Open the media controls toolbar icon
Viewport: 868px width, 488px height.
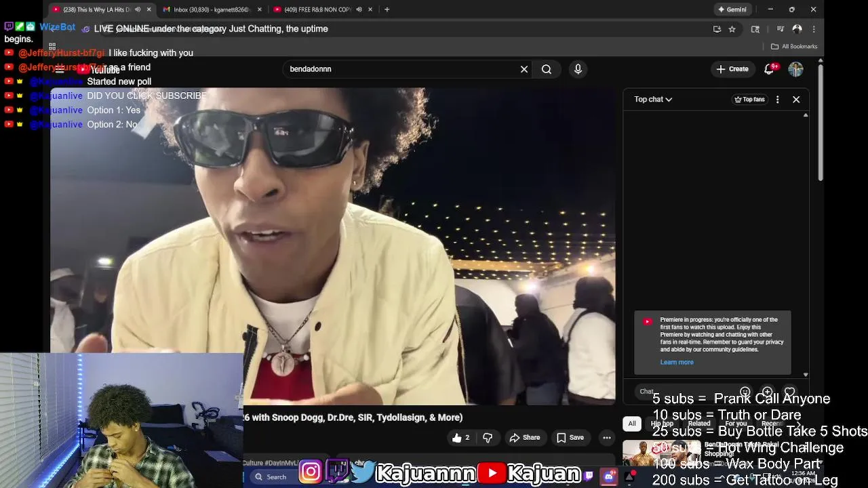[780, 29]
